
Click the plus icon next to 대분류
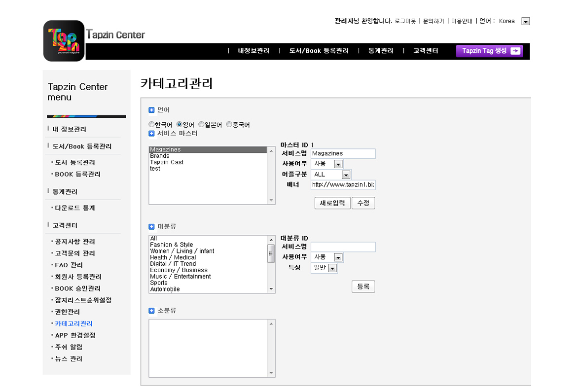151,227
